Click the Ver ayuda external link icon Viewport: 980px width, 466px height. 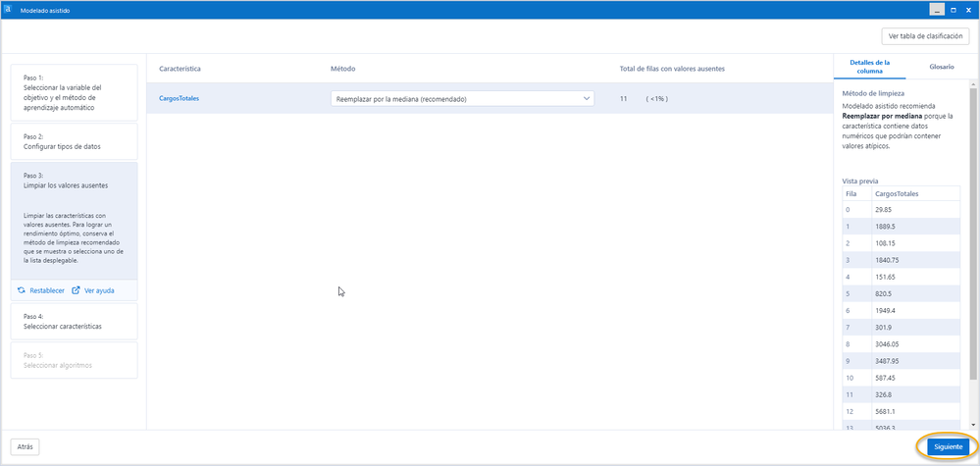click(77, 290)
